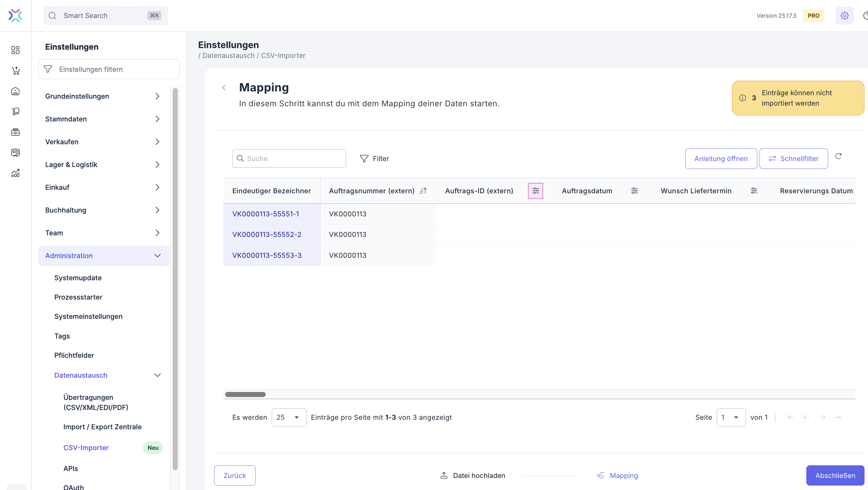Open the analytics chart sidebar icon
868x490 pixels.
tap(15, 173)
